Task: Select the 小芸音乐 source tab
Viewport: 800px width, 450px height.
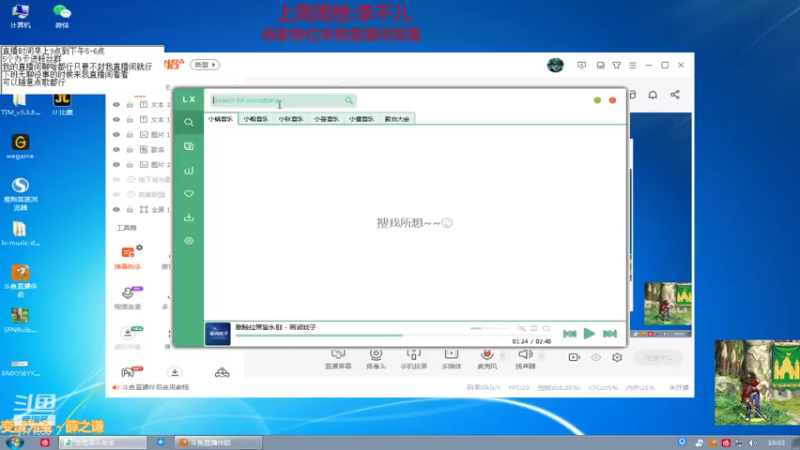Action: point(326,119)
